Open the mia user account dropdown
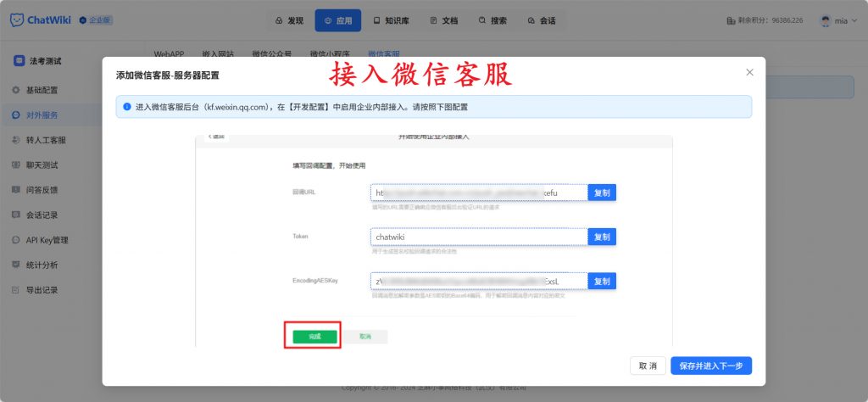Viewport: 868px width, 402px height. [838, 20]
